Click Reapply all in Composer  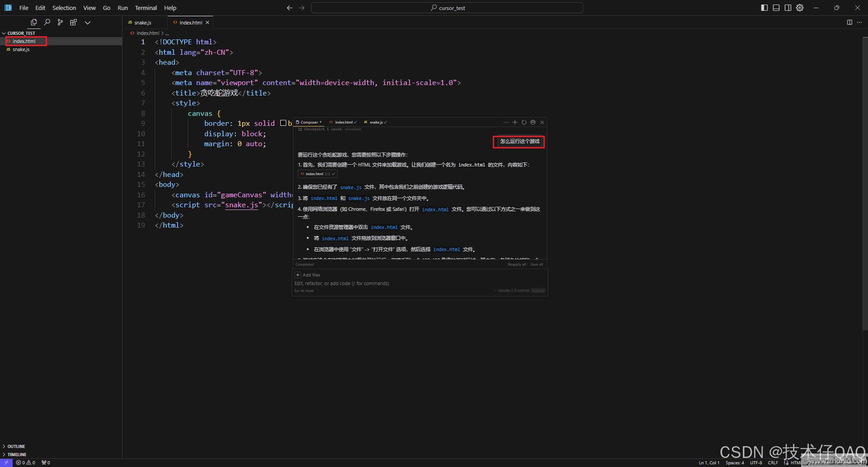pyautogui.click(x=516, y=264)
